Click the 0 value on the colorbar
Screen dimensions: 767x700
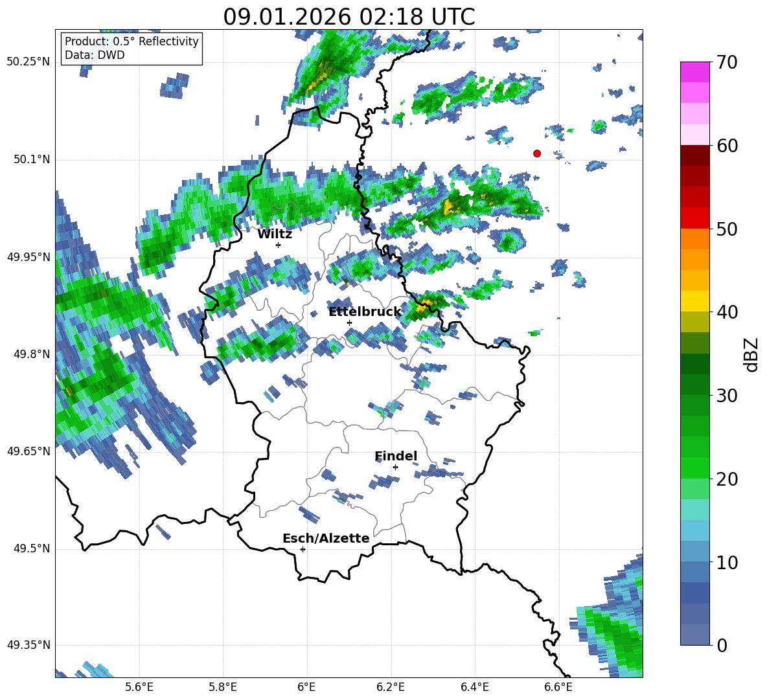[722, 645]
